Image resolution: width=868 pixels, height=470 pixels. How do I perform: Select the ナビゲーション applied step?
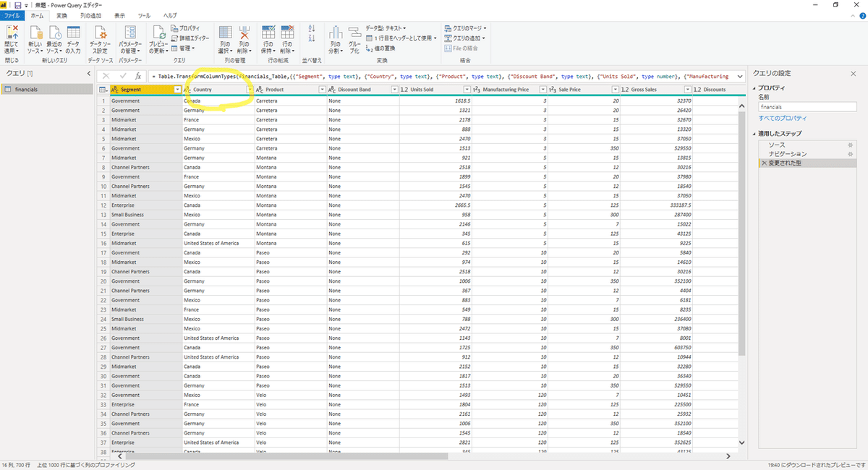coord(807,154)
